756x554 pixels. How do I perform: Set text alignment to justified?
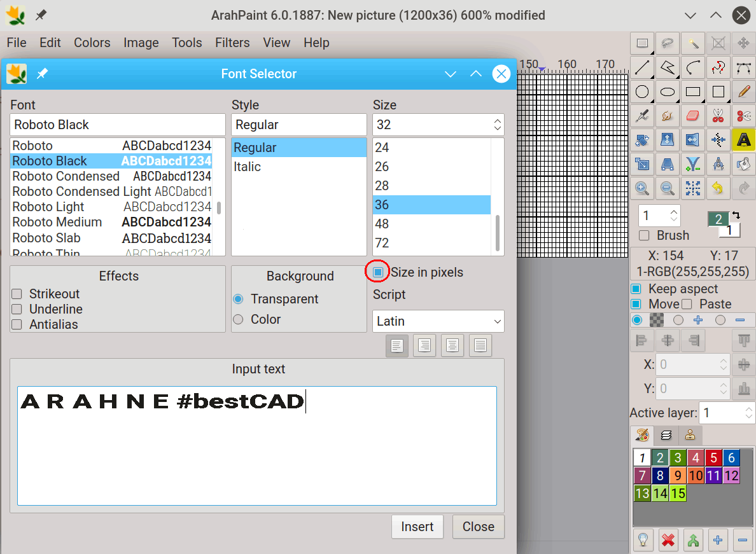480,345
